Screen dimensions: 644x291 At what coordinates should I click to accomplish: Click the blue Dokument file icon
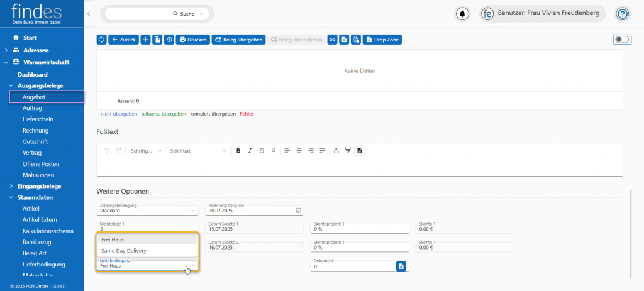(401, 266)
